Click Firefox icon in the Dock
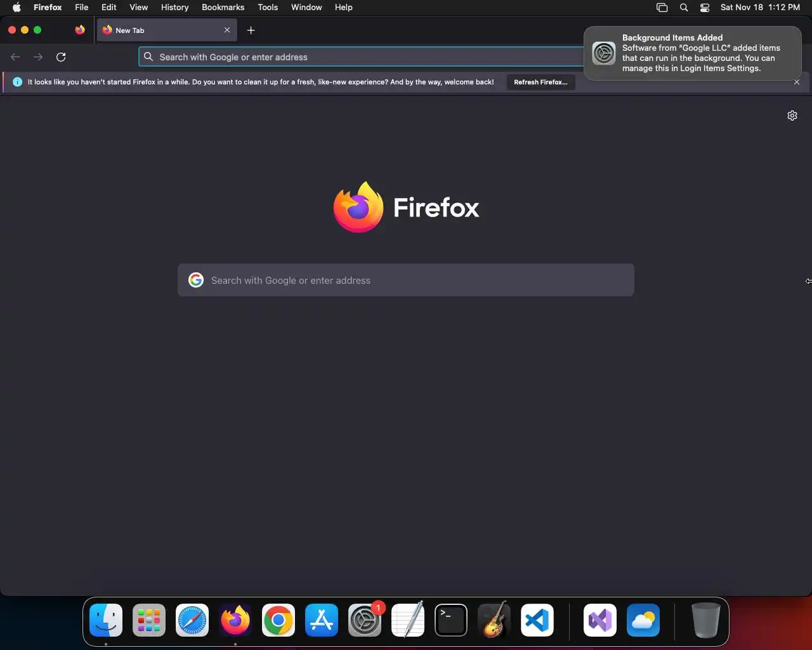The height and width of the screenshot is (650, 812). tap(235, 620)
